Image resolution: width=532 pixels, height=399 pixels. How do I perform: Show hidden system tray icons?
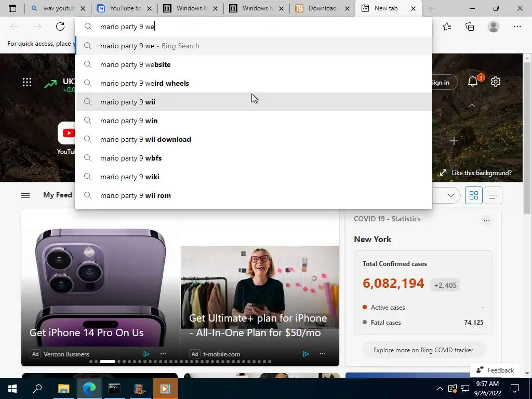click(x=440, y=389)
